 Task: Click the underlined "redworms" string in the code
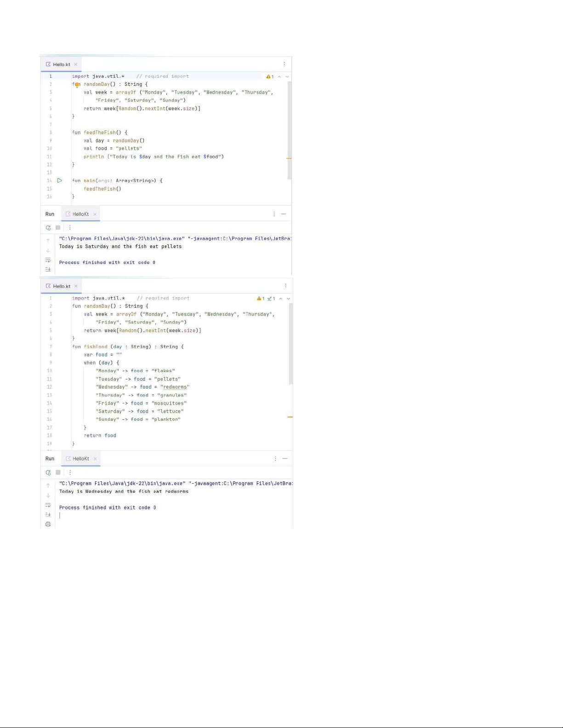(x=175, y=387)
